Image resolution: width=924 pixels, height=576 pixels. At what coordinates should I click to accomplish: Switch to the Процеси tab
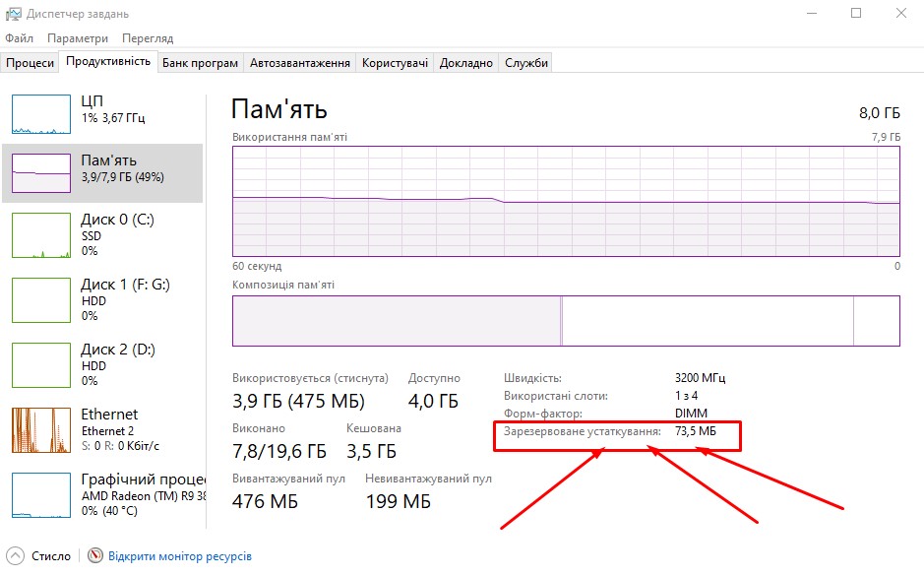[x=31, y=63]
